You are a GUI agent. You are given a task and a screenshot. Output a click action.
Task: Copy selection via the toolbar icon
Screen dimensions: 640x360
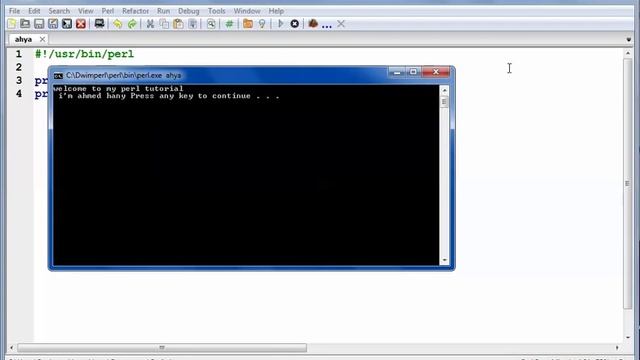pyautogui.click(x=164, y=24)
